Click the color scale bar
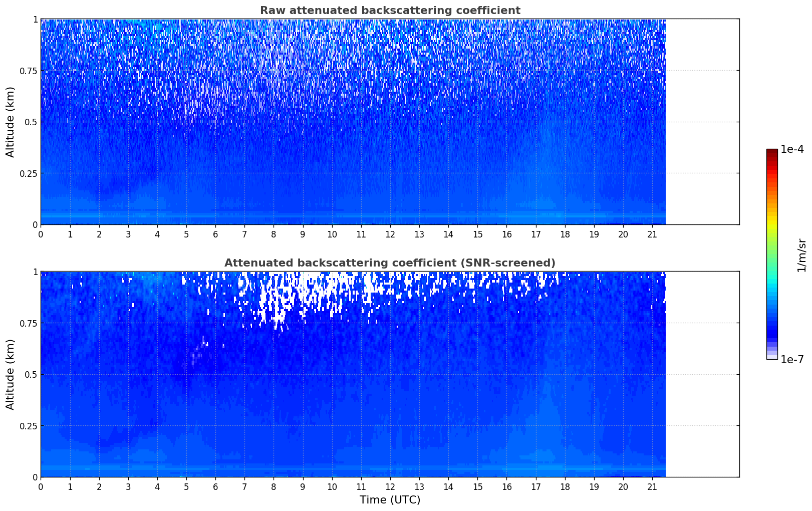The height and width of the screenshot is (511, 812). [x=772, y=254]
